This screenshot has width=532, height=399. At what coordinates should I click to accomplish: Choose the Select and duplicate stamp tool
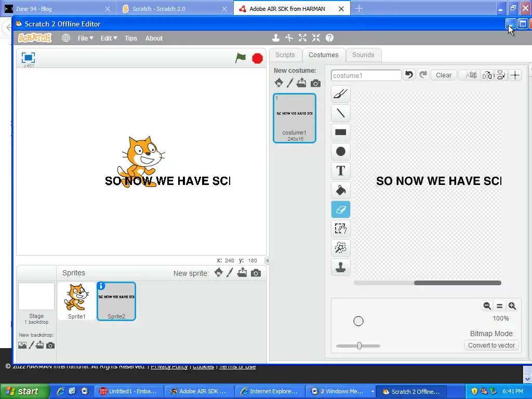340,267
